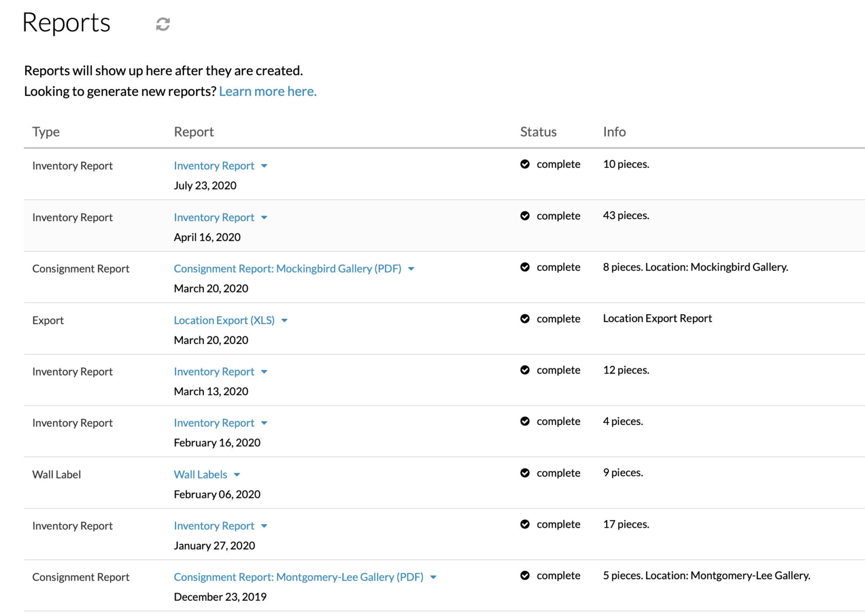The image size is (865, 616).
Task: Expand dropdown arrow for Mockingbird Gallery report
Action: coord(411,269)
